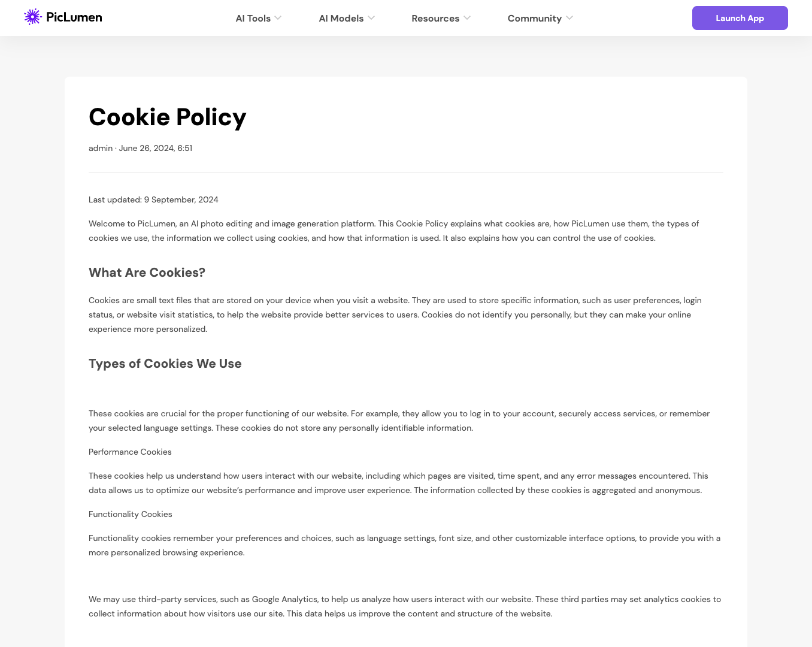
Task: Click the Community chevron arrow
Action: coord(569,18)
